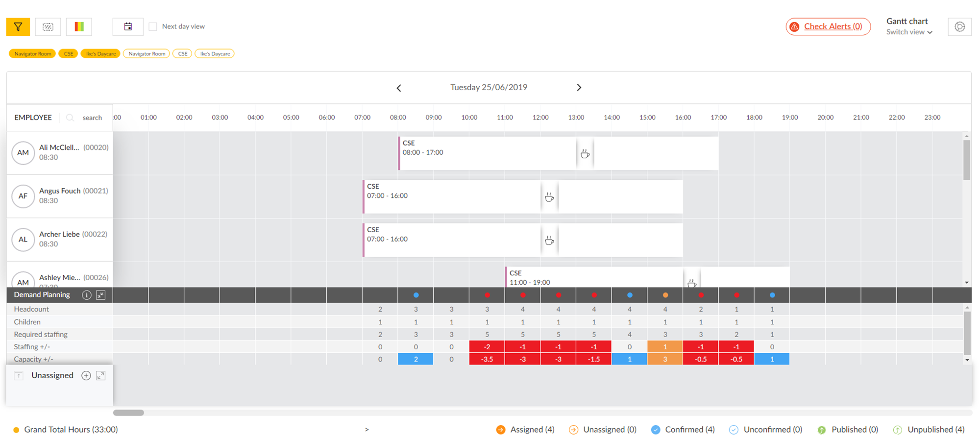
Task: Go to the next day arrow
Action: (x=579, y=88)
